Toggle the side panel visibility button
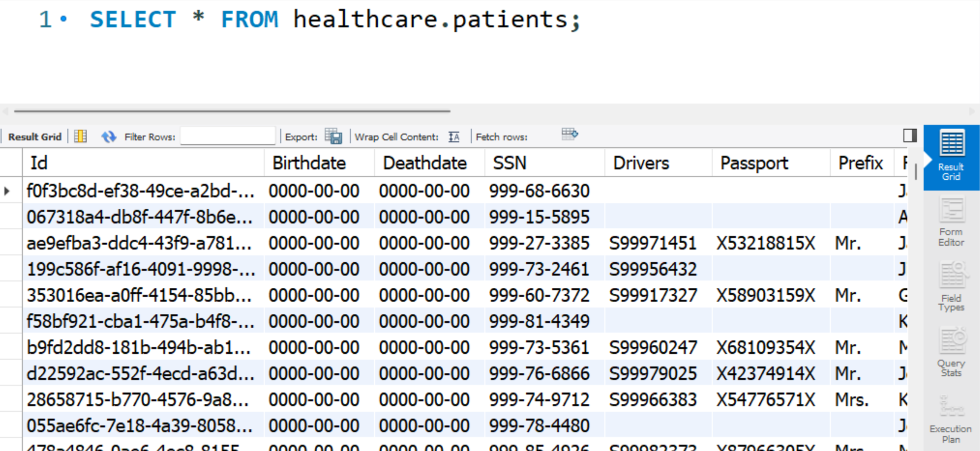This screenshot has height=451, width=980. click(x=910, y=136)
